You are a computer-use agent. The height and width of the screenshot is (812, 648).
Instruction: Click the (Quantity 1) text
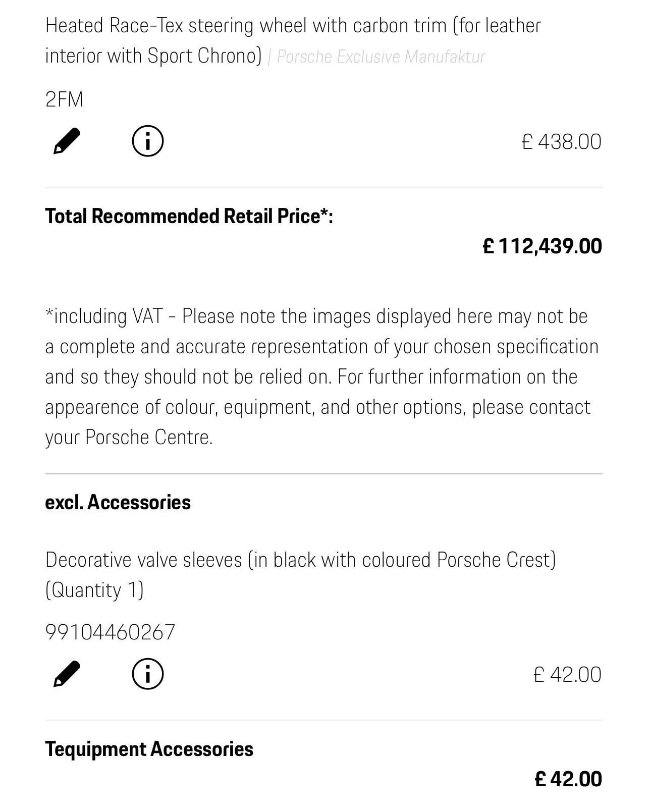(95, 590)
